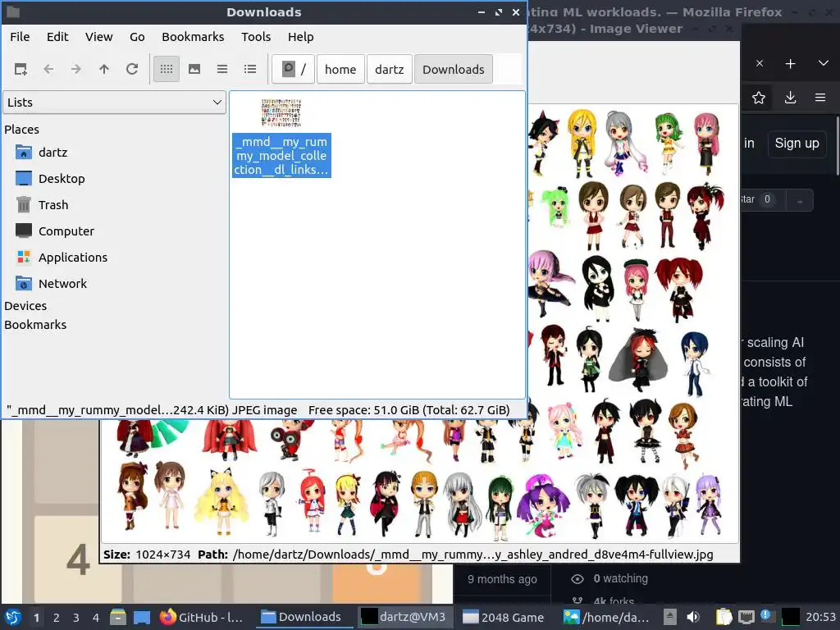This screenshot has width=840, height=630.
Task: Click tile 4 in 2048 game
Action: pyautogui.click(x=78, y=559)
